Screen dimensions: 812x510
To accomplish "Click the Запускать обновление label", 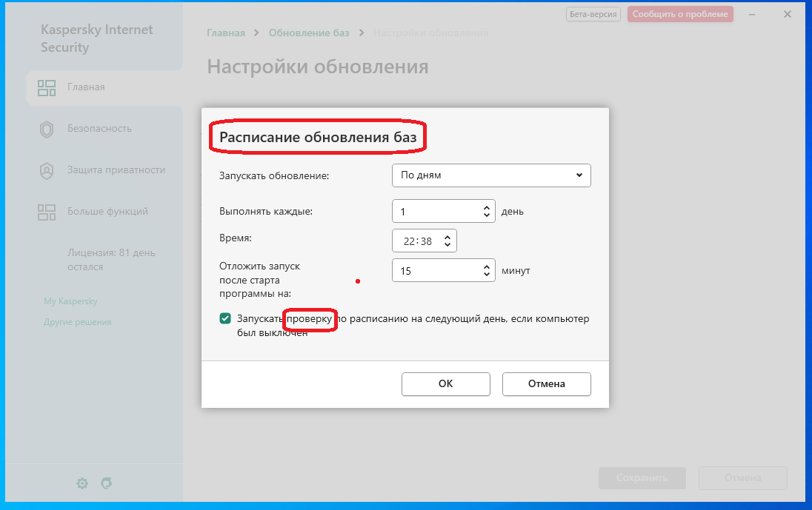I will [274, 176].
